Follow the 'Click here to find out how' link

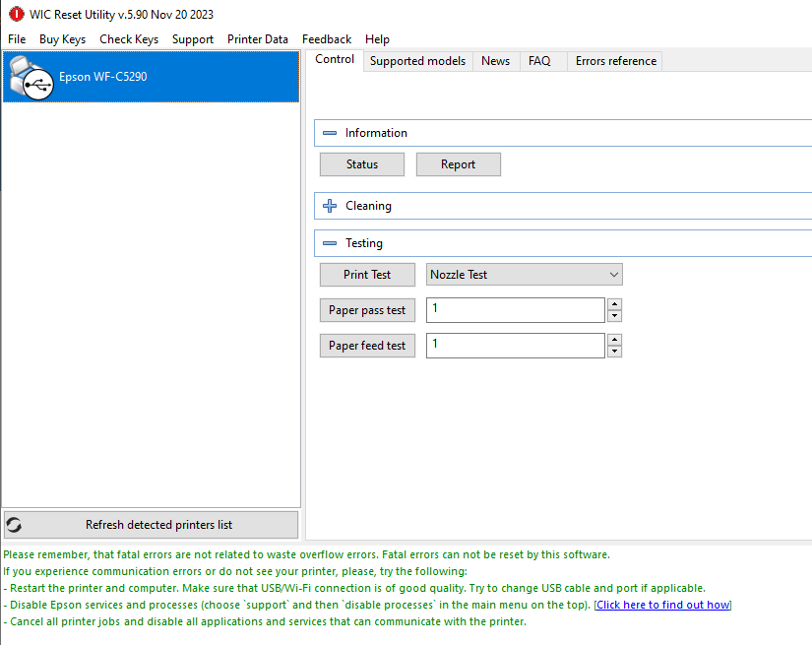point(662,605)
